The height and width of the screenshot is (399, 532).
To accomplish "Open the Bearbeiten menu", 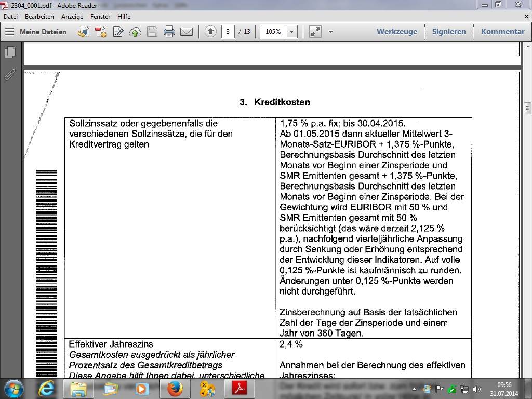I will pyautogui.click(x=39, y=17).
